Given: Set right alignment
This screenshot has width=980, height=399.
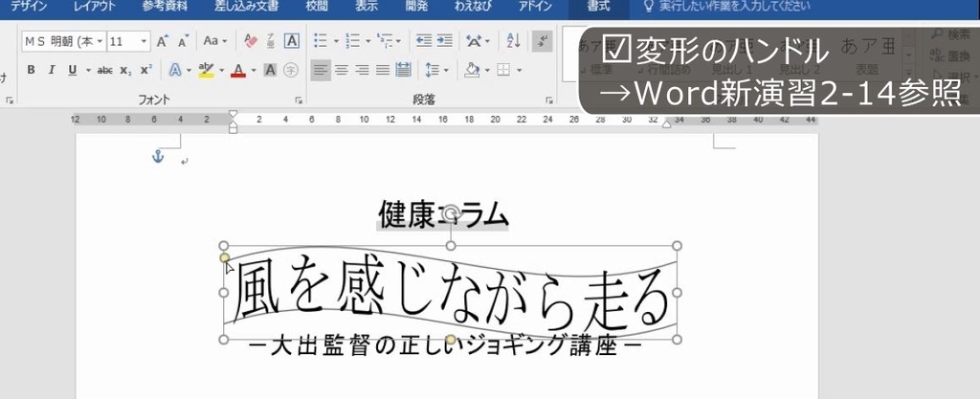Looking at the screenshot, I should click(x=362, y=70).
